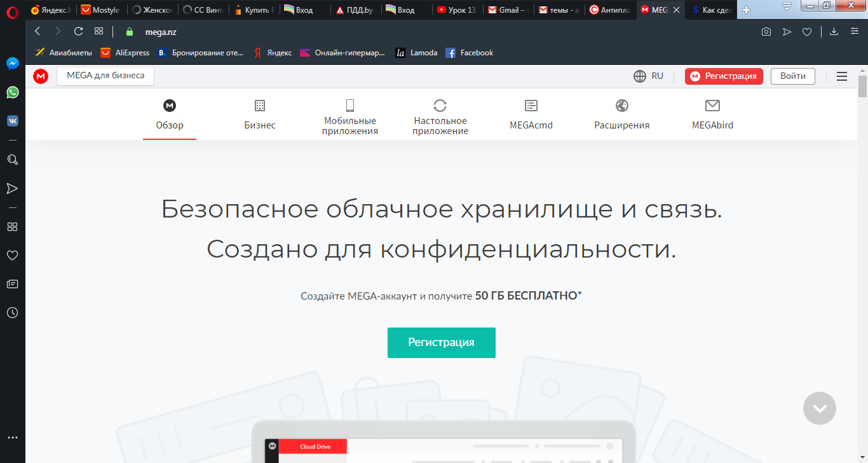Open WhatsApp in the sidebar

[12, 92]
